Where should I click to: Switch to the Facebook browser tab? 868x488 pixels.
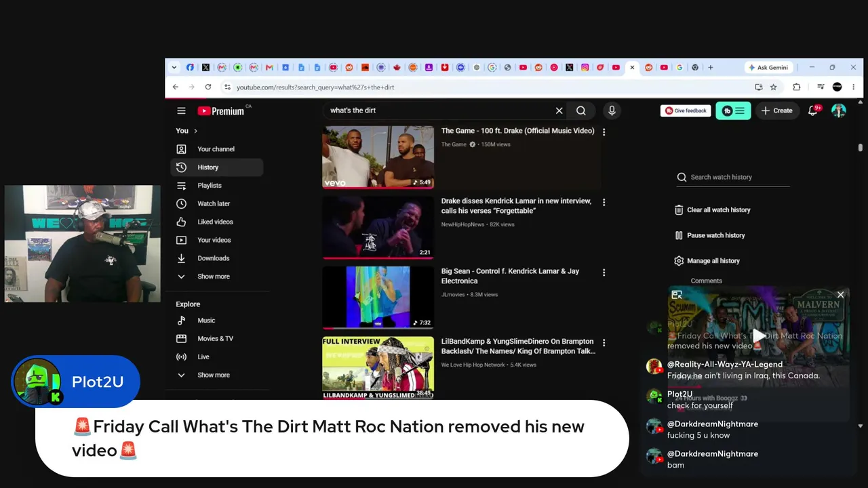(x=190, y=67)
